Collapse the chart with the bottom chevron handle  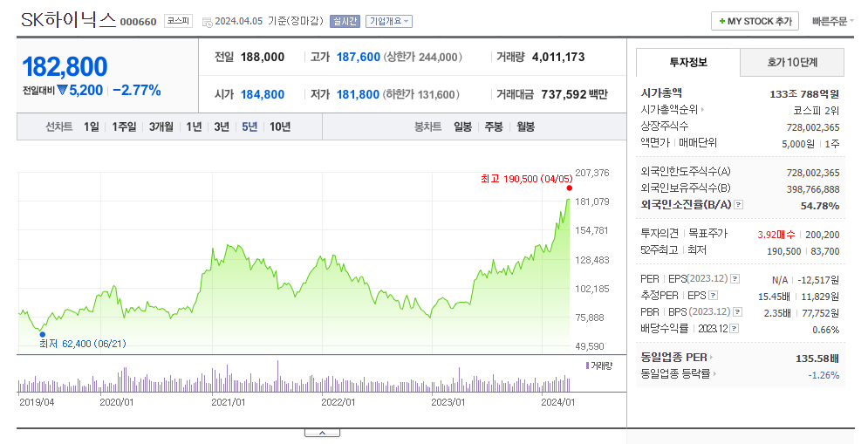click(322, 433)
